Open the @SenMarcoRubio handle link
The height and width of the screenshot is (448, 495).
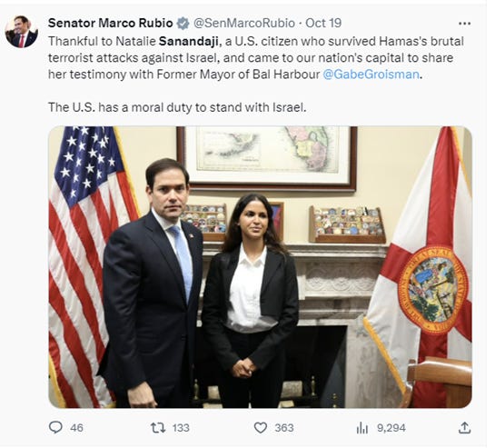pos(244,23)
